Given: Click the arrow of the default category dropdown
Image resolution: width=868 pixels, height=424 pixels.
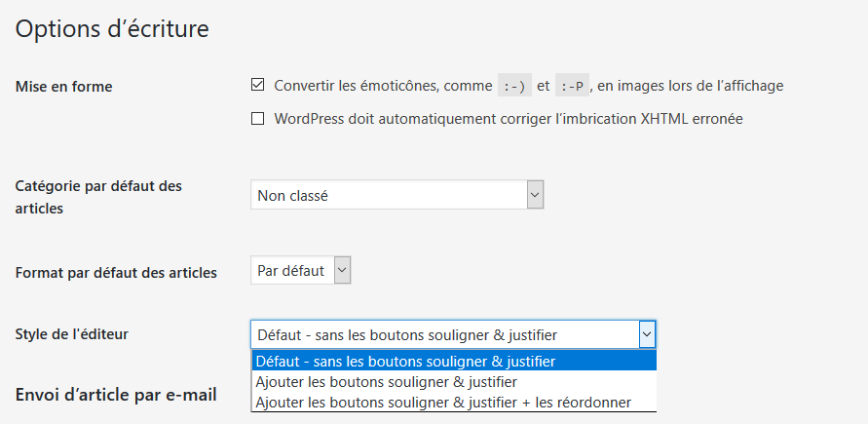Looking at the screenshot, I should coord(535,195).
